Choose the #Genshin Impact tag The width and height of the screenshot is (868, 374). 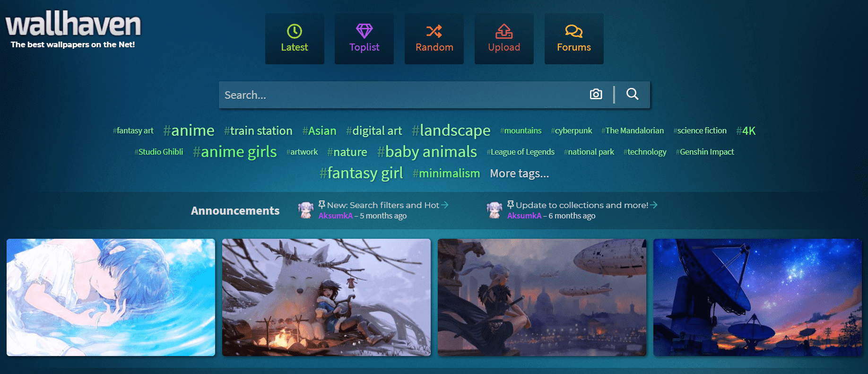[704, 152]
